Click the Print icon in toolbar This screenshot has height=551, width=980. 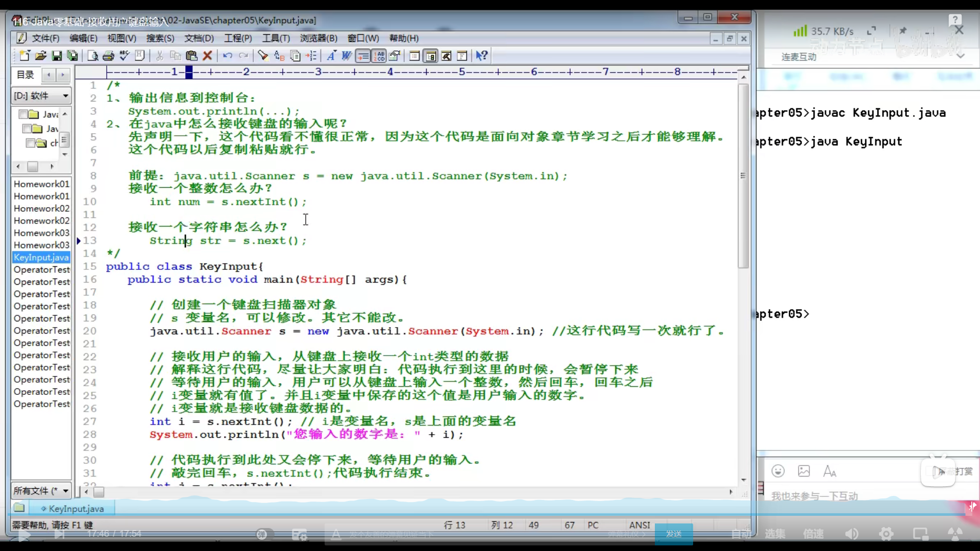click(x=108, y=56)
